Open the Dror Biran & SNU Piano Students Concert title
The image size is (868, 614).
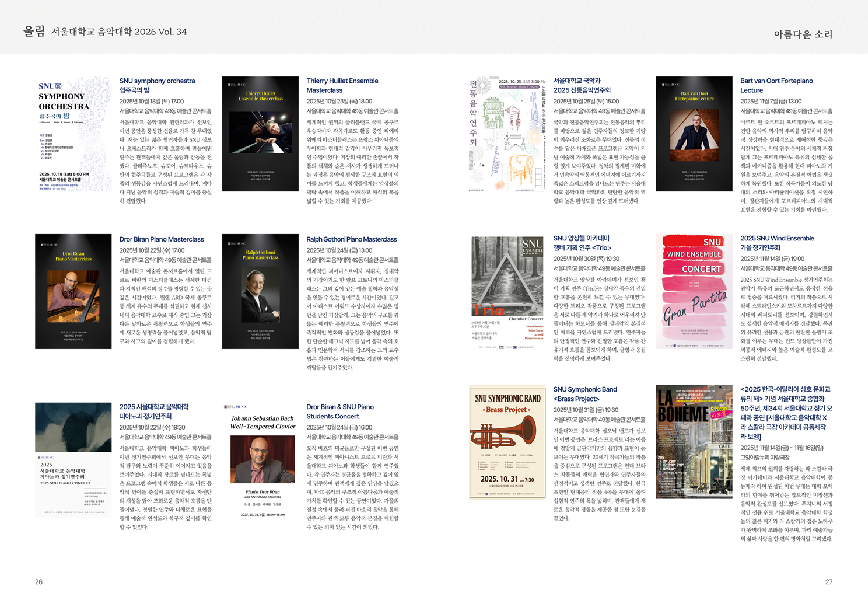[340, 411]
